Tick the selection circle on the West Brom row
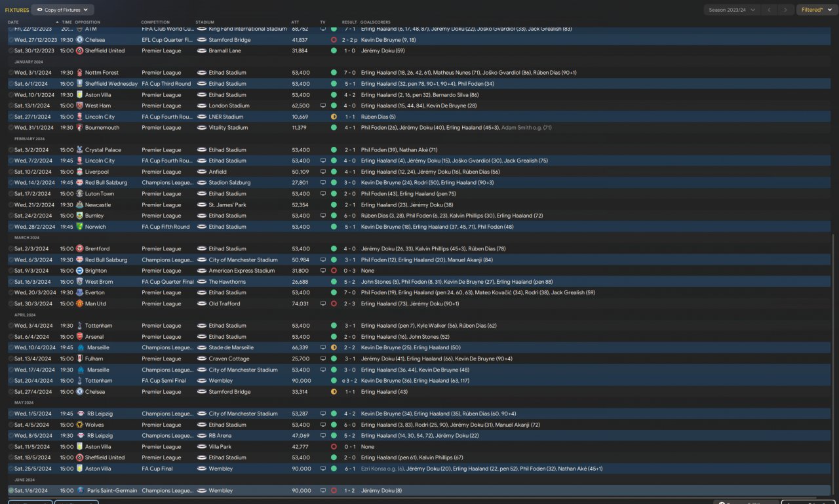 point(11,282)
